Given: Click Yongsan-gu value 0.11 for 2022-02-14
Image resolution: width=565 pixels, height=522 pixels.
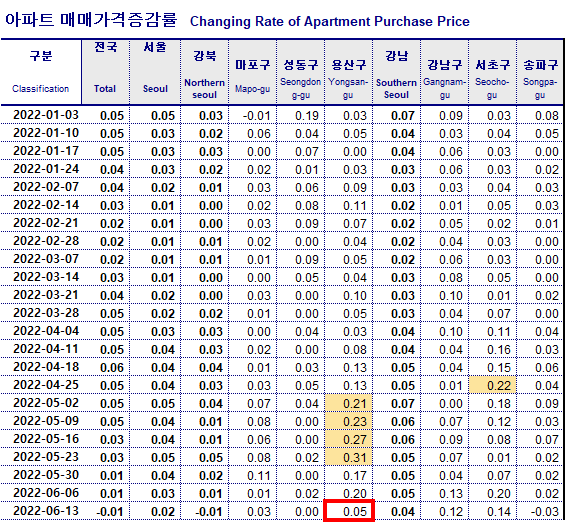Looking at the screenshot, I should click(355, 206).
